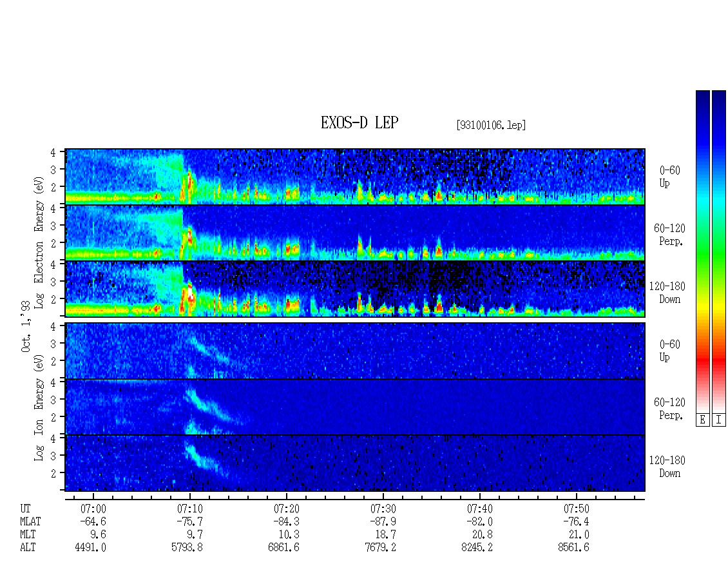Image resolution: width=728 pixels, height=564 pixels.
Task: Select the MLT value 20.8
Action: coord(482,535)
